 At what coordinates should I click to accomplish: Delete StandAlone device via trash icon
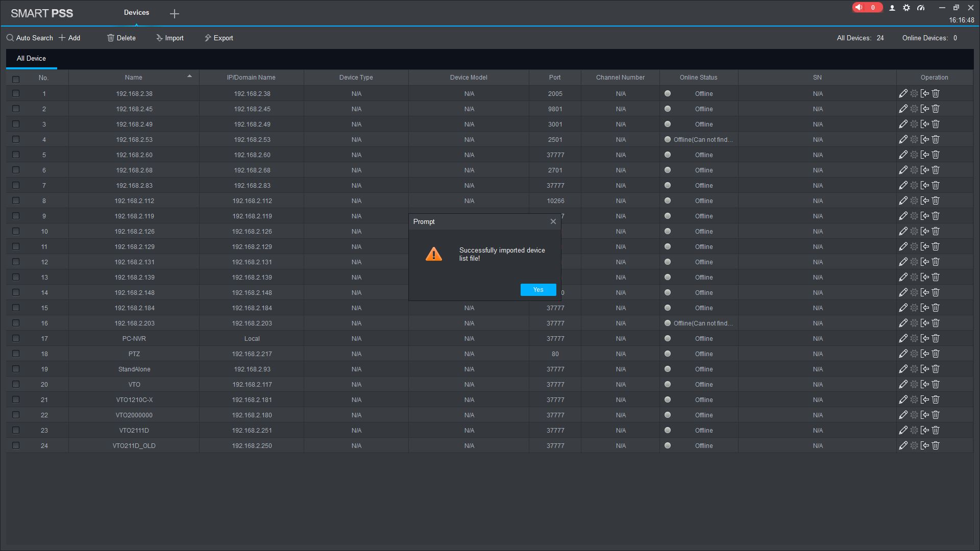936,369
